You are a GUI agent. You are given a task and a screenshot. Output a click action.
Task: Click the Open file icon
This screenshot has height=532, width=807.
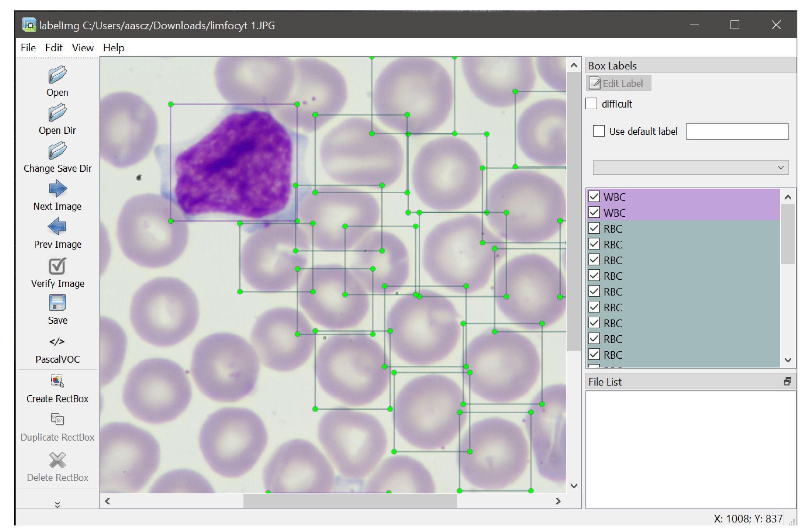click(x=57, y=75)
